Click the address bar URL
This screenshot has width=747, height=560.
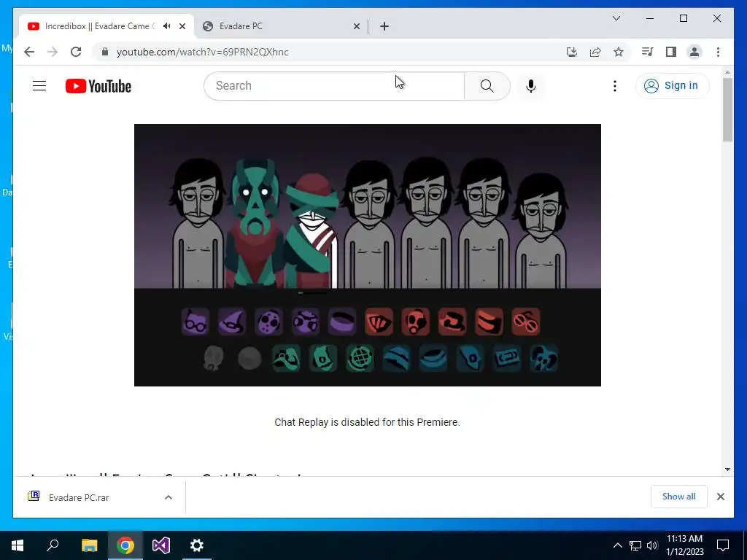pos(203,52)
